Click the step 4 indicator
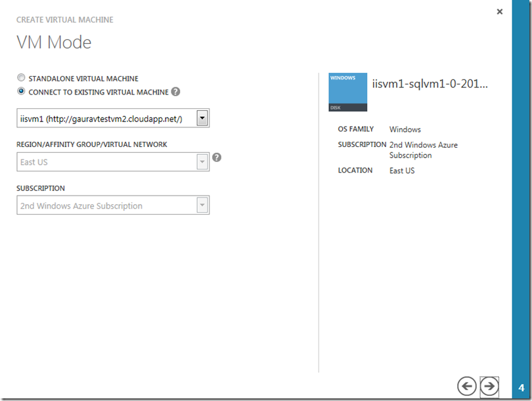The image size is (532, 401). click(521, 388)
